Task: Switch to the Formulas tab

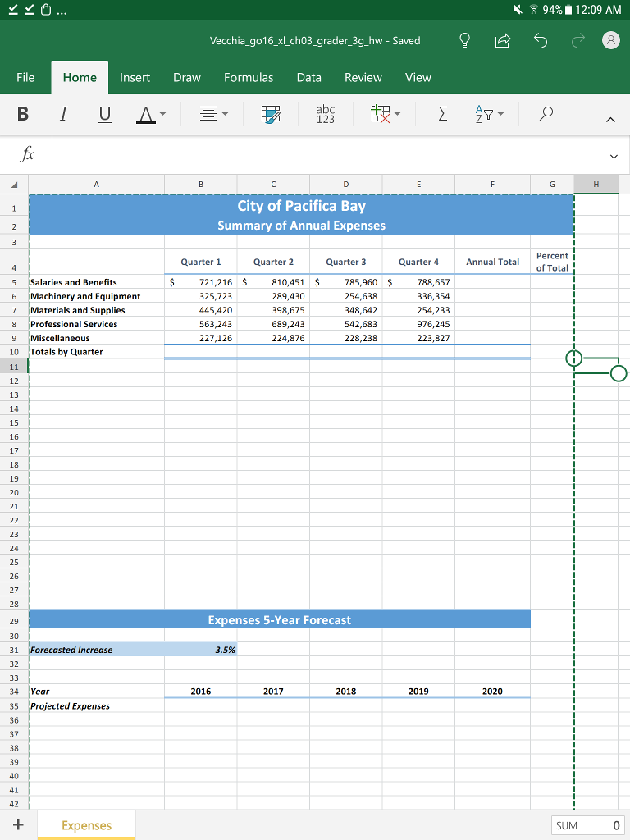Action: tap(249, 77)
